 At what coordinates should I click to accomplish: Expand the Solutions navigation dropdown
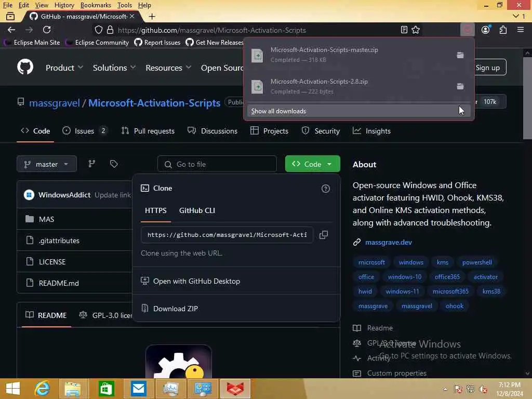(114, 68)
